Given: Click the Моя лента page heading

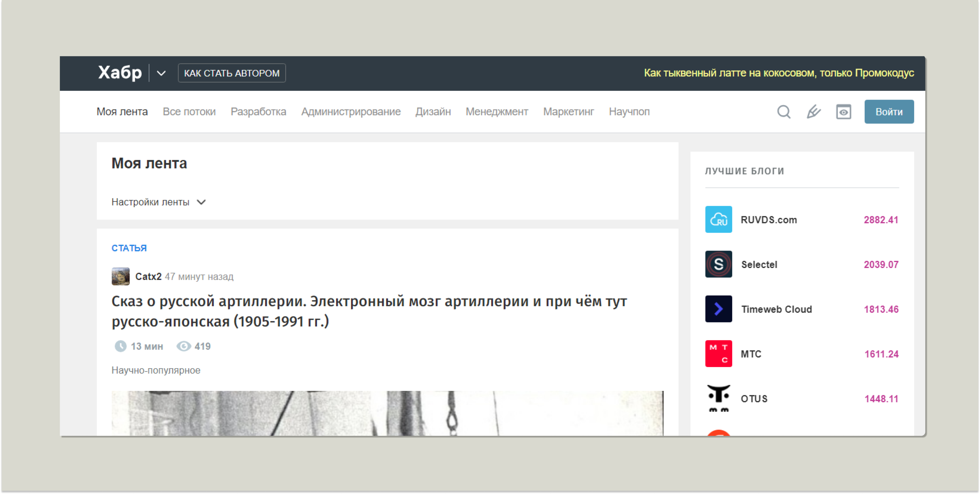Looking at the screenshot, I should pos(149,163).
